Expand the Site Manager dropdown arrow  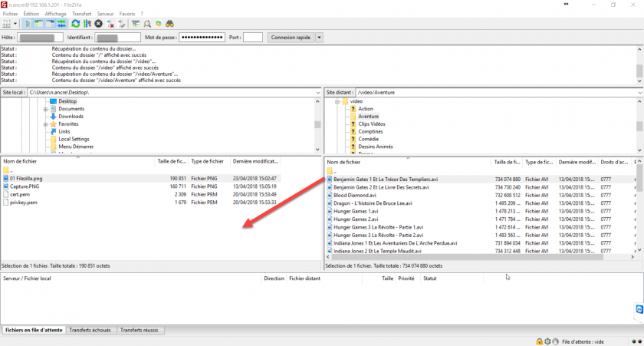pyautogui.click(x=15, y=24)
